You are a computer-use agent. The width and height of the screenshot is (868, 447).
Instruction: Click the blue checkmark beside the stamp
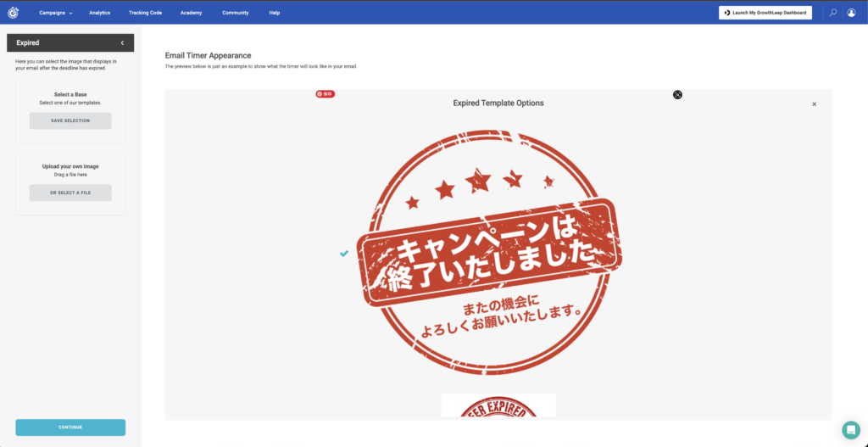344,253
